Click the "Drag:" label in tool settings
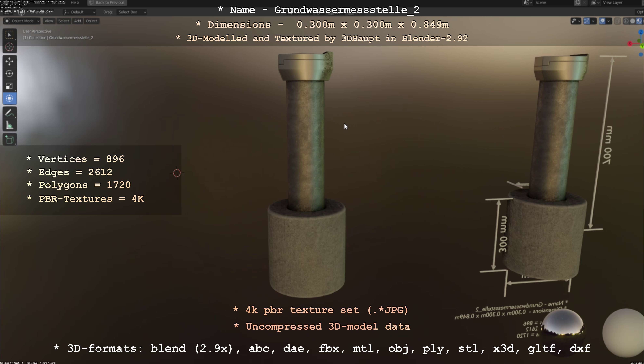Screen dimensions: 644x364 108,12
